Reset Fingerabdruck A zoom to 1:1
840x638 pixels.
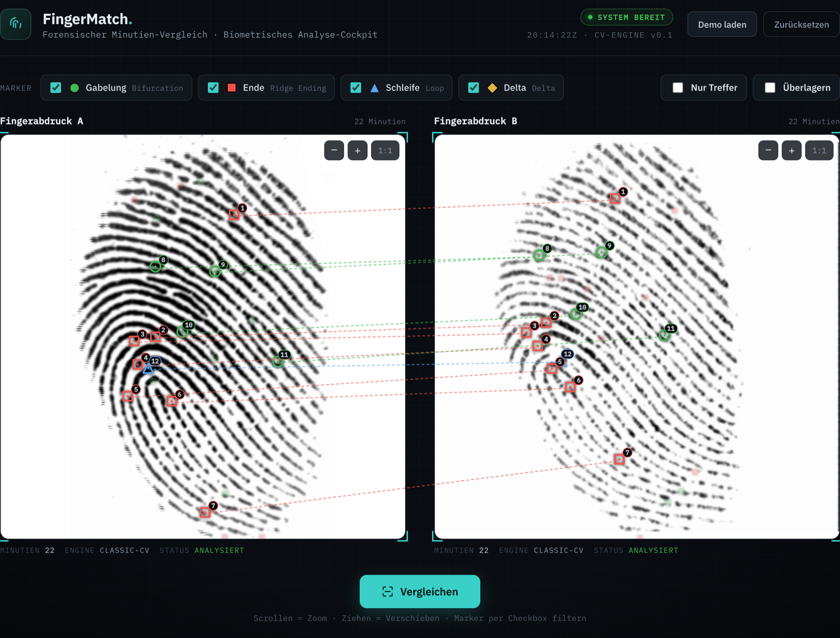coord(385,151)
